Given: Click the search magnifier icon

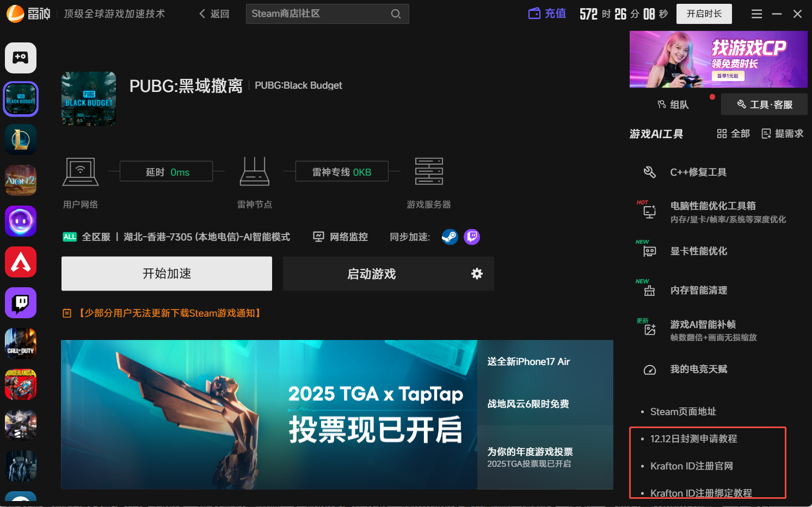Looking at the screenshot, I should click(396, 14).
